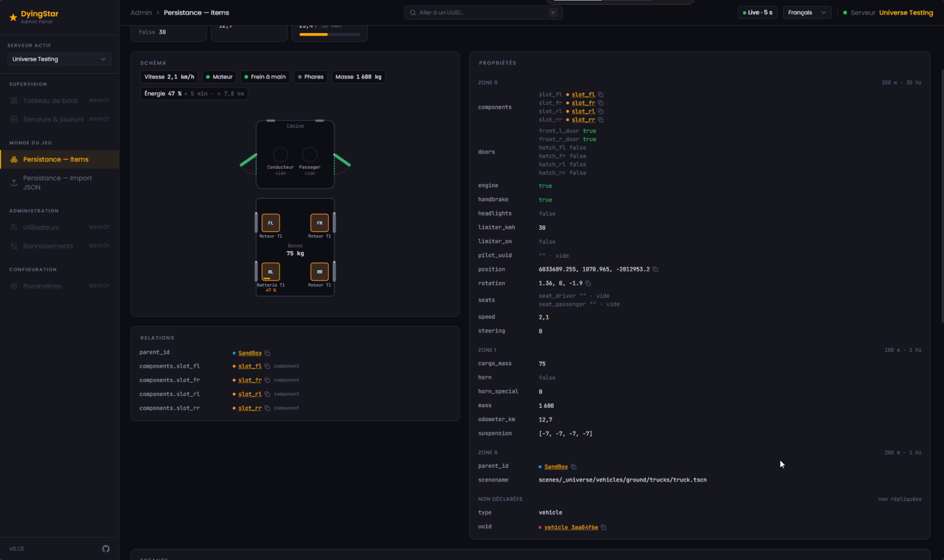
Task: Click the orange progress bar at the top
Action: pyautogui.click(x=329, y=34)
